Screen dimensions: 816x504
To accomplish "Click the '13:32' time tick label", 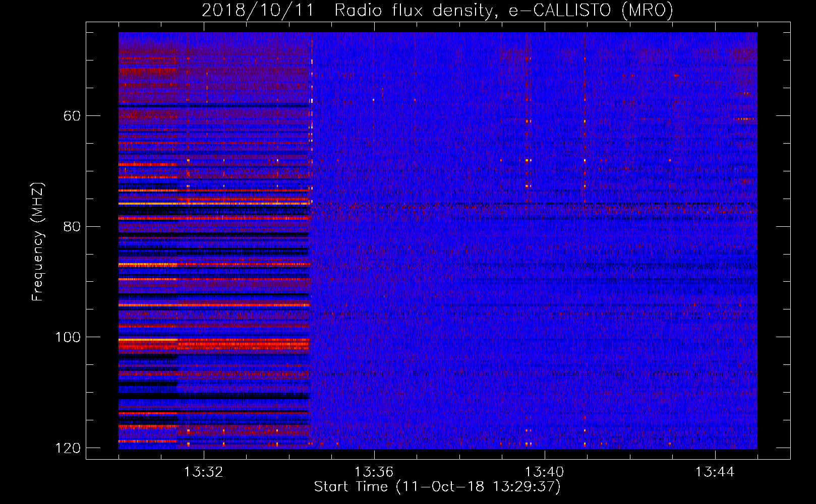I will 204,472.
